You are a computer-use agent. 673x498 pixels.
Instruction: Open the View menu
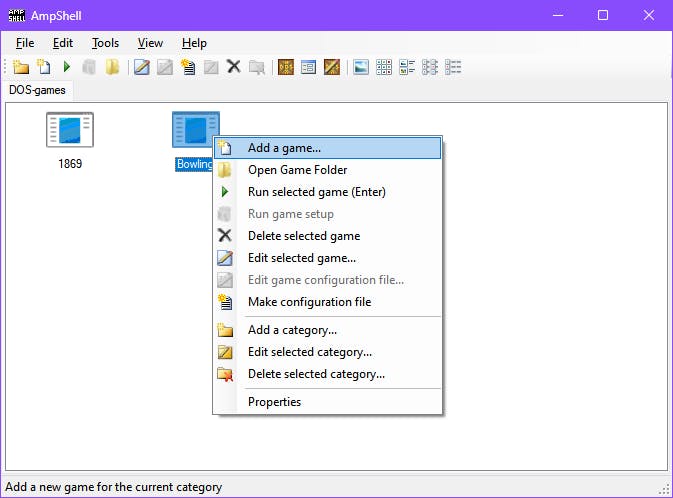pyautogui.click(x=150, y=43)
